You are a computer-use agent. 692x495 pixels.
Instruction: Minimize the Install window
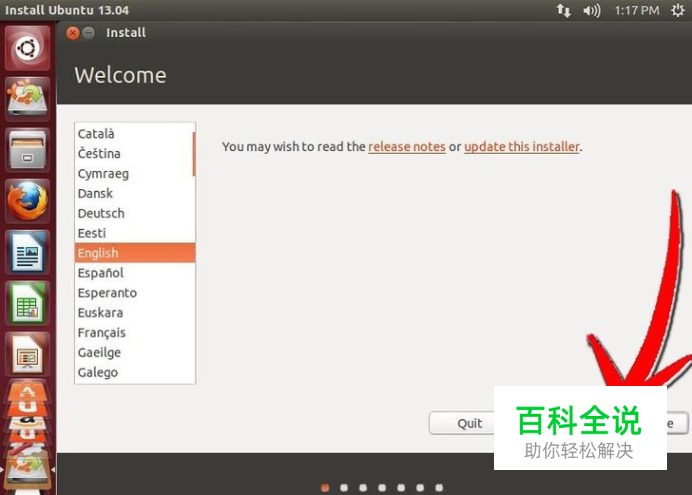pyautogui.click(x=89, y=33)
